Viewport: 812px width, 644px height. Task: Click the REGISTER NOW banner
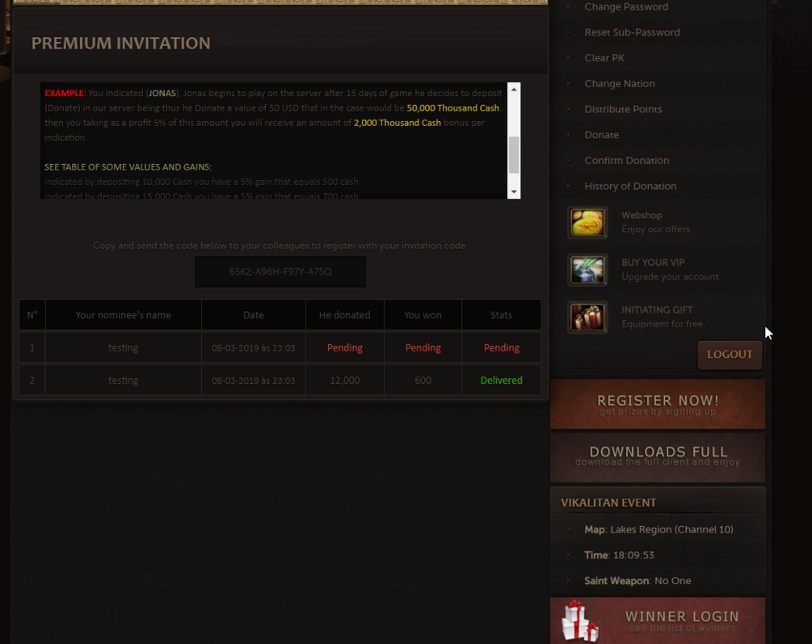pos(658,404)
